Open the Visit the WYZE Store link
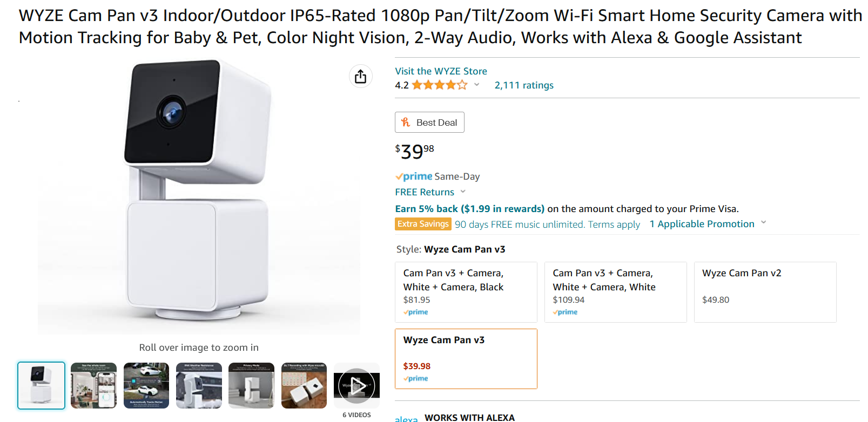The height and width of the screenshot is (422, 868). [441, 71]
